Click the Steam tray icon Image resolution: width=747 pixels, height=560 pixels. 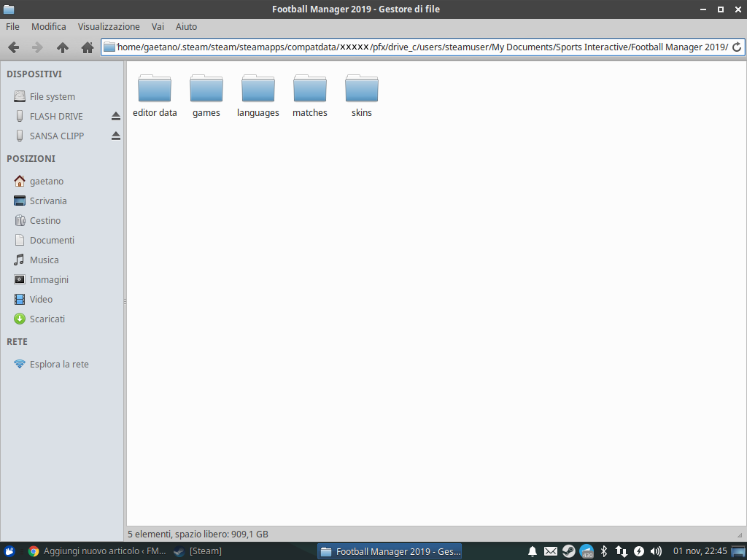(568, 551)
